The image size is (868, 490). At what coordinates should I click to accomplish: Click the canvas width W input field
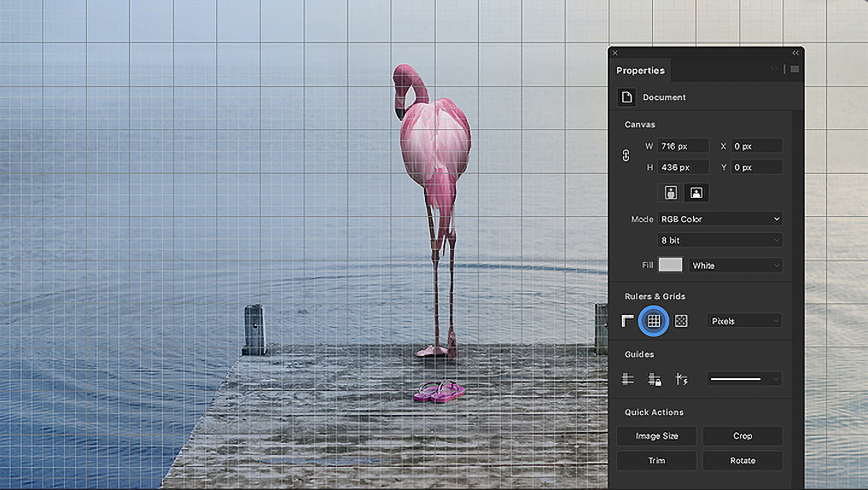682,147
